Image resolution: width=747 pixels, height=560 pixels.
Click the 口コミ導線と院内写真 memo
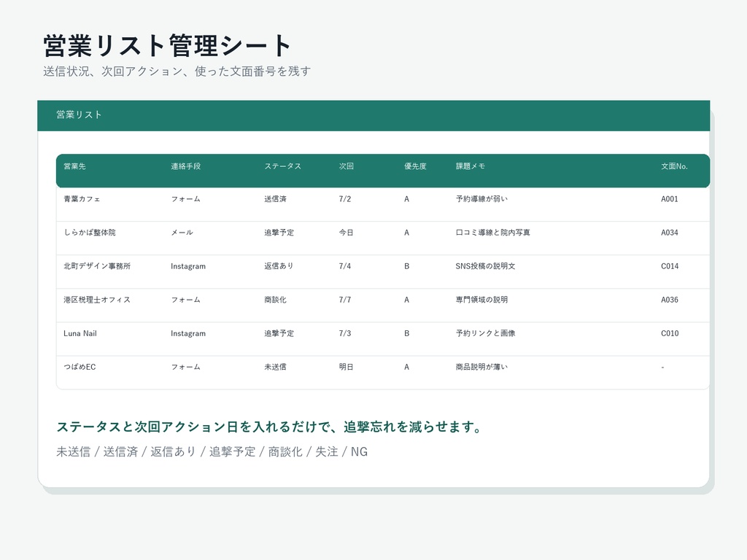pyautogui.click(x=493, y=233)
